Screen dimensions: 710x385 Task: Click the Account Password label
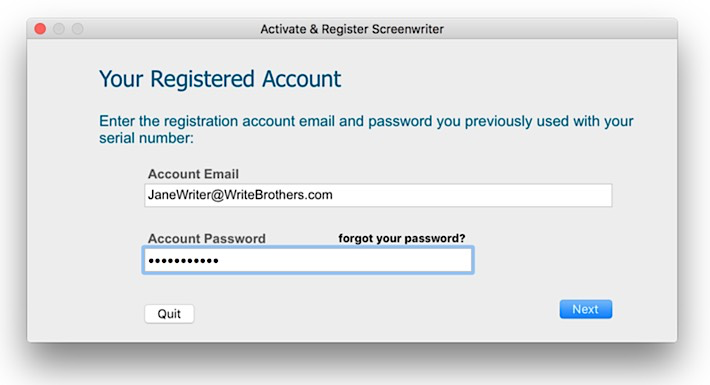(207, 238)
